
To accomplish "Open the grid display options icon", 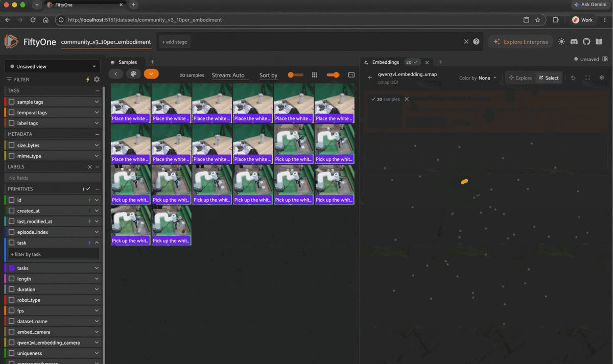I will (315, 75).
